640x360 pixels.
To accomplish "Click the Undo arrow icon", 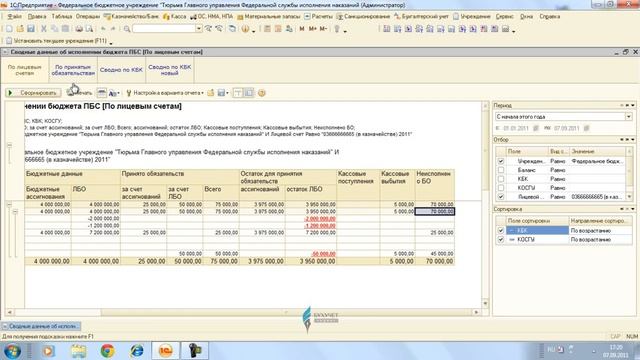I will coord(103,29).
